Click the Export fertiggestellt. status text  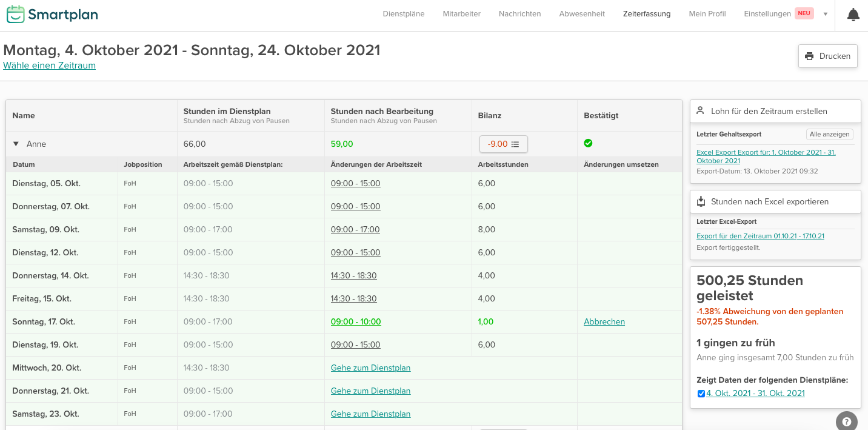729,247
